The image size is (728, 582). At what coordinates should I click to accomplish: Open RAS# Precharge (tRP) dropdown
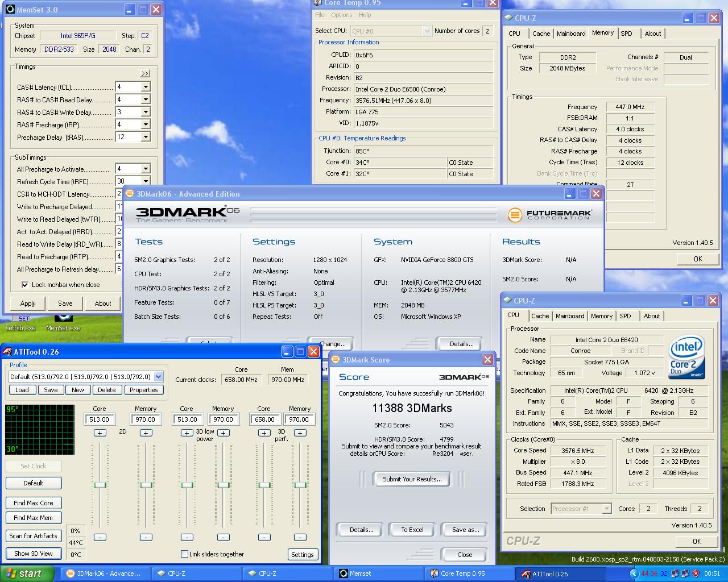click(x=146, y=124)
